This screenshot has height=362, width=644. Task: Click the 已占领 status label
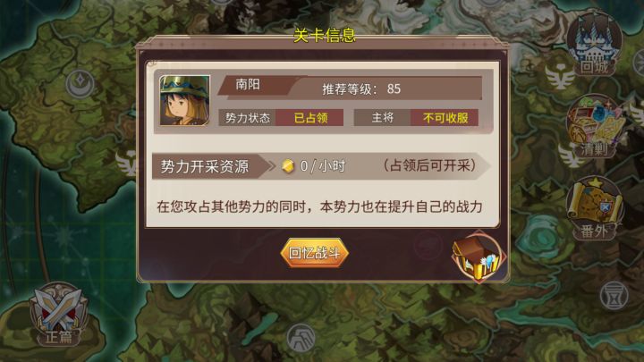click(x=310, y=118)
